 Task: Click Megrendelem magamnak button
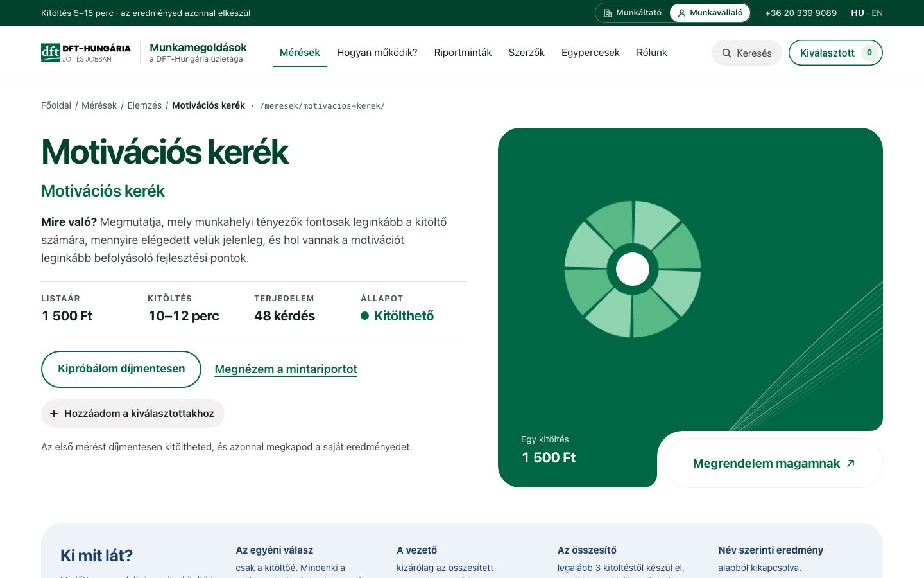click(774, 463)
